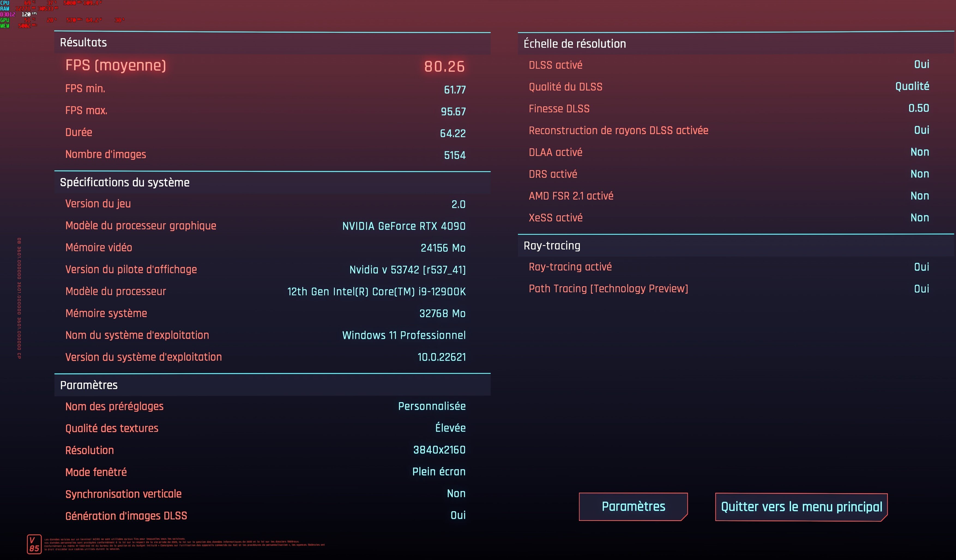Click the Path Tracing Oui value

921,289
